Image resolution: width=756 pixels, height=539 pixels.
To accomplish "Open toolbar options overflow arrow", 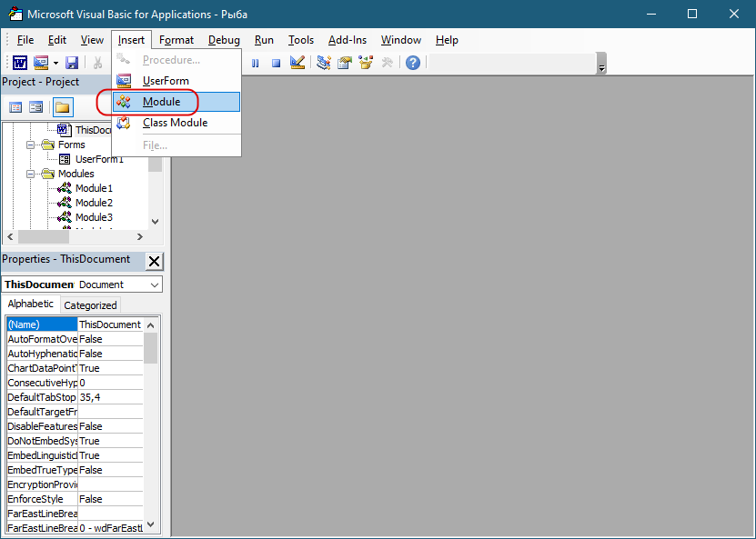I will 601,64.
